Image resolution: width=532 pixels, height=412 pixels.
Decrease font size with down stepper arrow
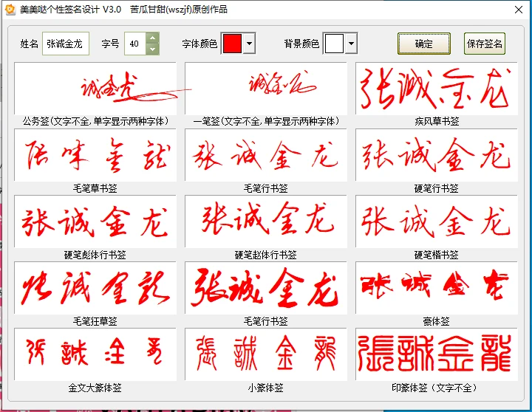tap(152, 49)
